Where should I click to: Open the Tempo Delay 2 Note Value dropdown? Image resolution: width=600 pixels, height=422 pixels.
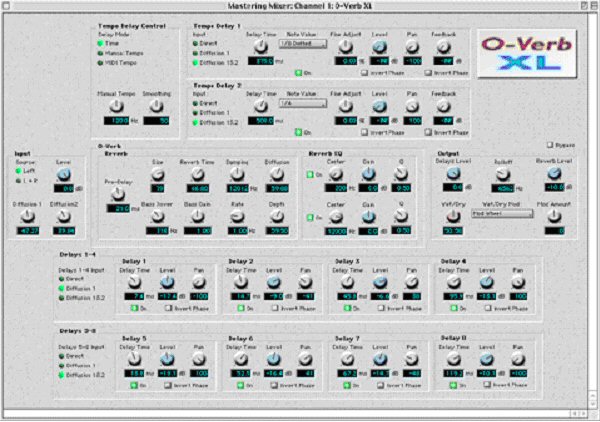pos(303,103)
